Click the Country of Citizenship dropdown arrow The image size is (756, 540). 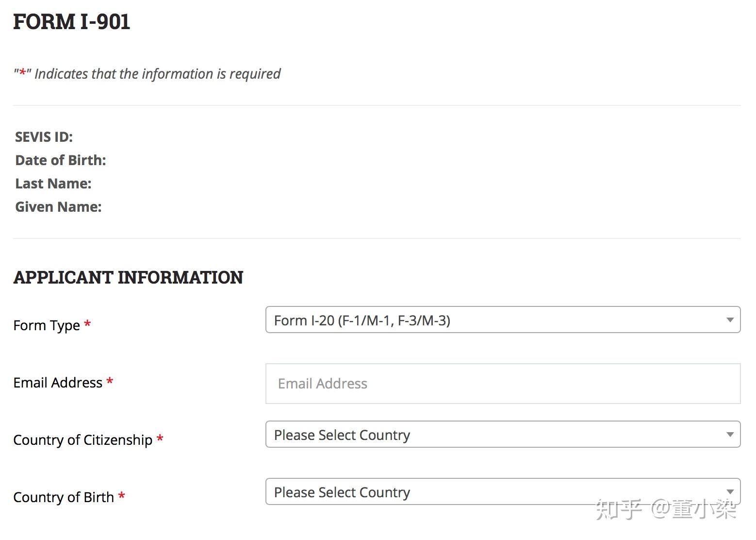[729, 435]
